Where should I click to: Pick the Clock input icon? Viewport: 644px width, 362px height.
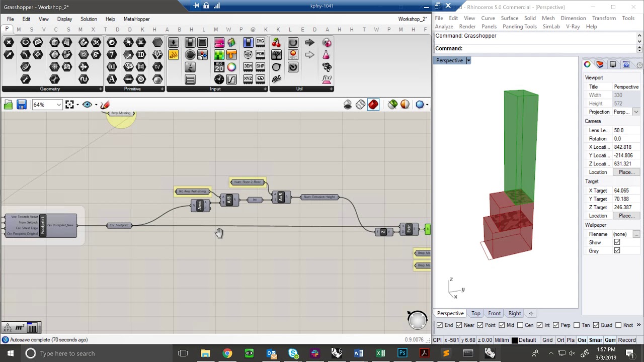(x=219, y=79)
